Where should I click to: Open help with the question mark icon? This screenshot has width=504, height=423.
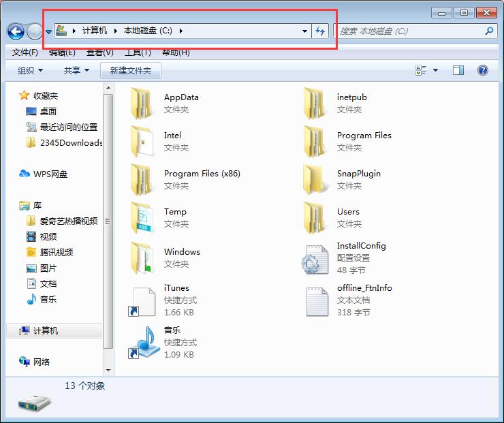point(483,70)
